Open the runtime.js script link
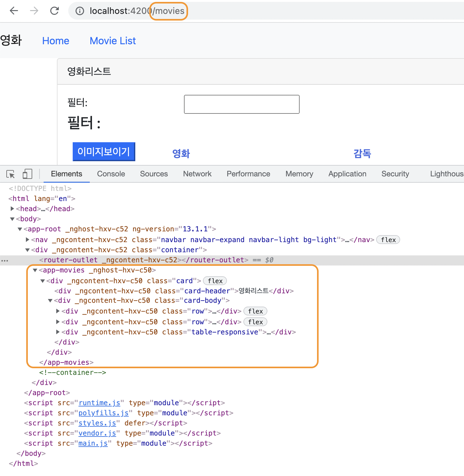 coord(99,403)
